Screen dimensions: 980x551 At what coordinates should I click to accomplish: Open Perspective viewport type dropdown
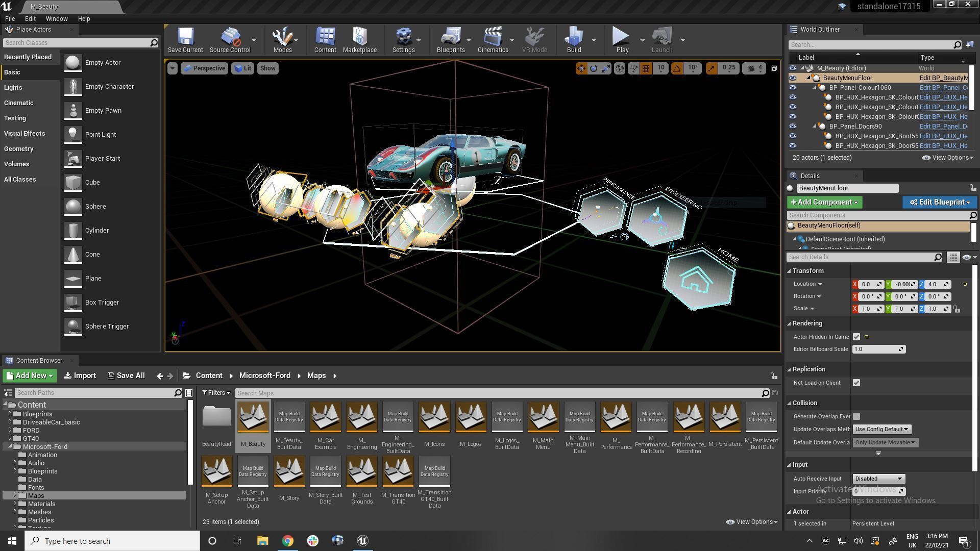pyautogui.click(x=204, y=68)
